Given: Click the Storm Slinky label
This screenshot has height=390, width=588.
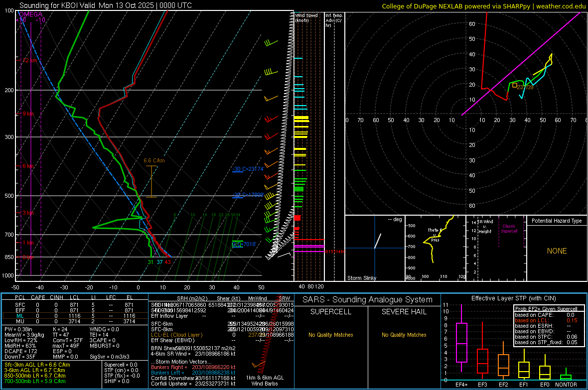Looking at the screenshot, I should click(x=361, y=278).
